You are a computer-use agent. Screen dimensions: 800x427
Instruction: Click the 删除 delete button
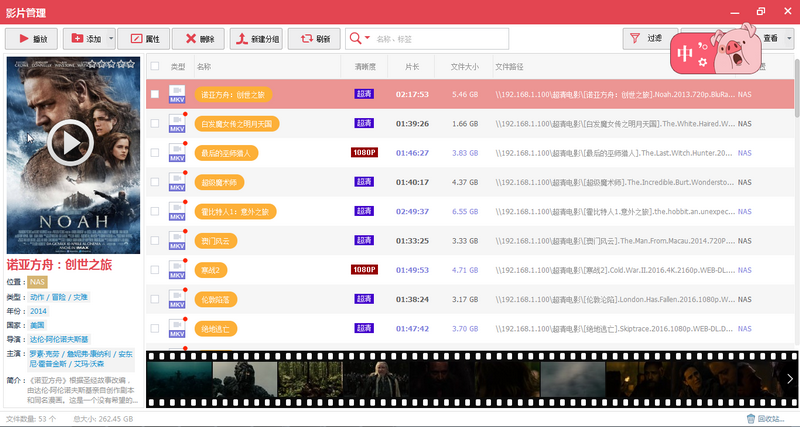[x=198, y=39]
